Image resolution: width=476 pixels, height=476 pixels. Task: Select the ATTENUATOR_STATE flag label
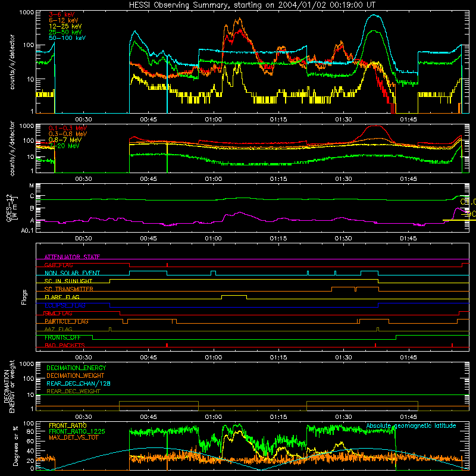72,257
